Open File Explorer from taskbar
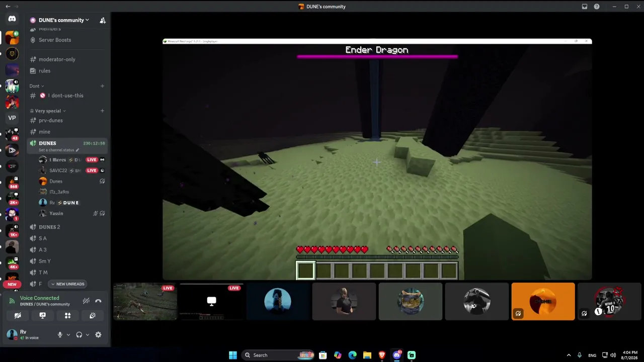The image size is (644, 362). [367, 355]
